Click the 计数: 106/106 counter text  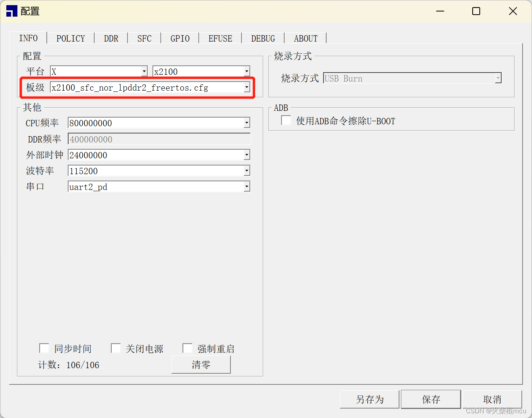coord(68,365)
